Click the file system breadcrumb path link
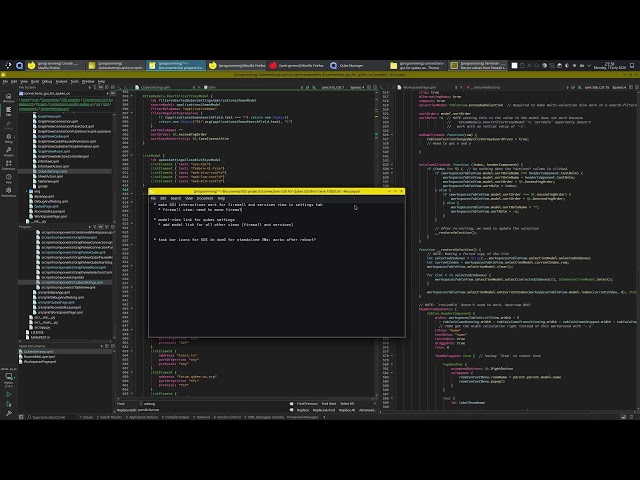The height and width of the screenshot is (480, 640). 65,104
